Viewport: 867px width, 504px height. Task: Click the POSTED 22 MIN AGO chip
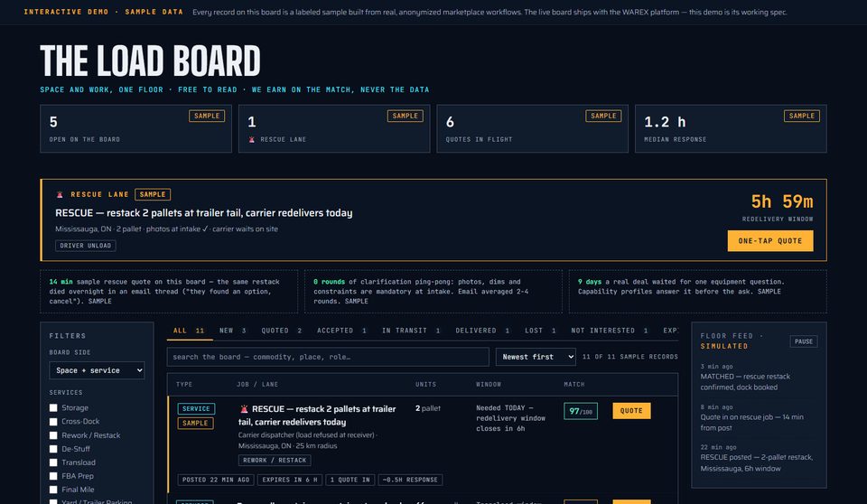(216, 481)
